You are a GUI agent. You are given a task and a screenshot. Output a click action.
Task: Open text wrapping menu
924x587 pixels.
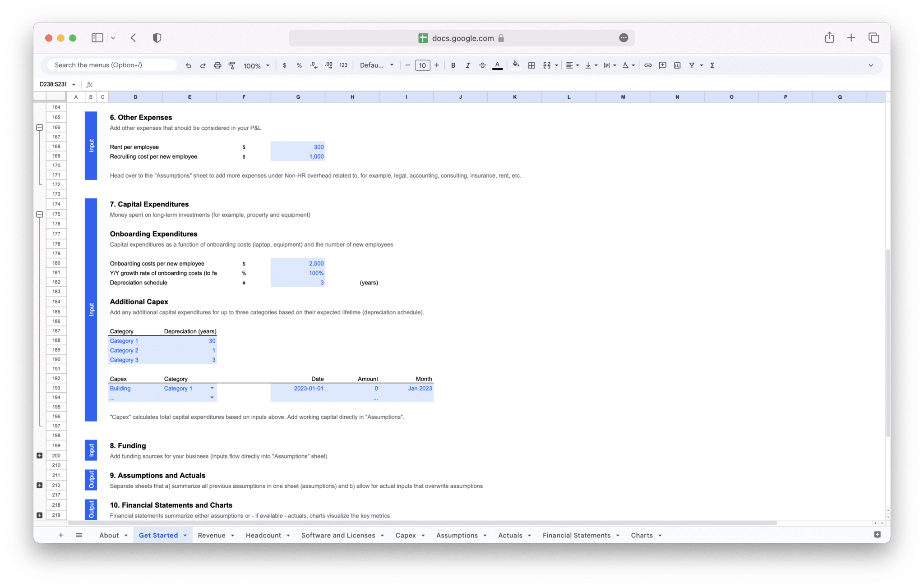pos(610,65)
